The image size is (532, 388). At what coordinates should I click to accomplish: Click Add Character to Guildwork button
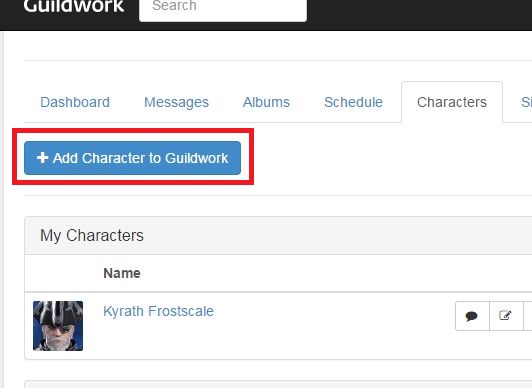click(x=132, y=158)
